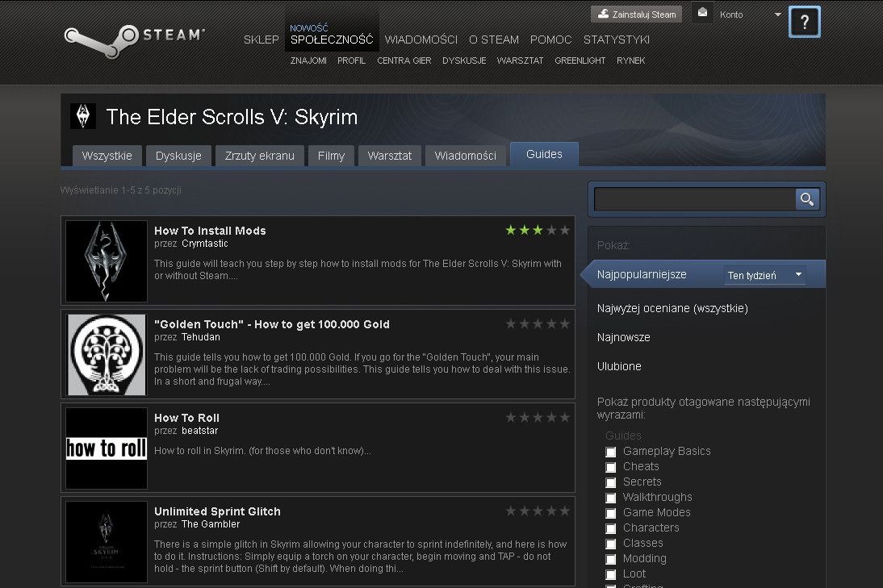
Task: Click the magnifying glass search button
Action: click(807, 198)
